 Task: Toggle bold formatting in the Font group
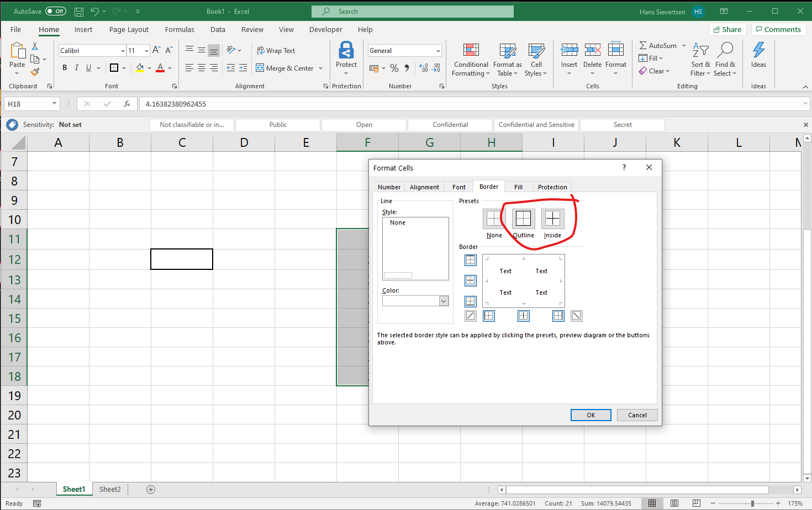64,67
